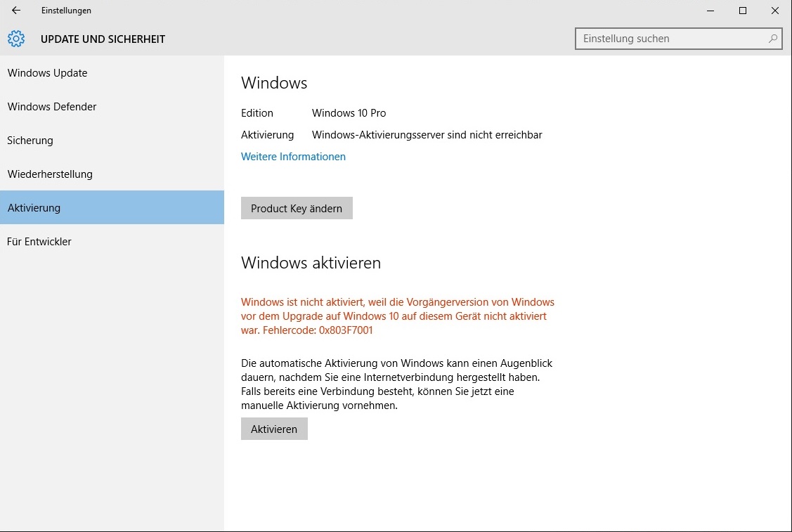
Task: Select Wiederherstellung in the sidebar
Action: 112,174
